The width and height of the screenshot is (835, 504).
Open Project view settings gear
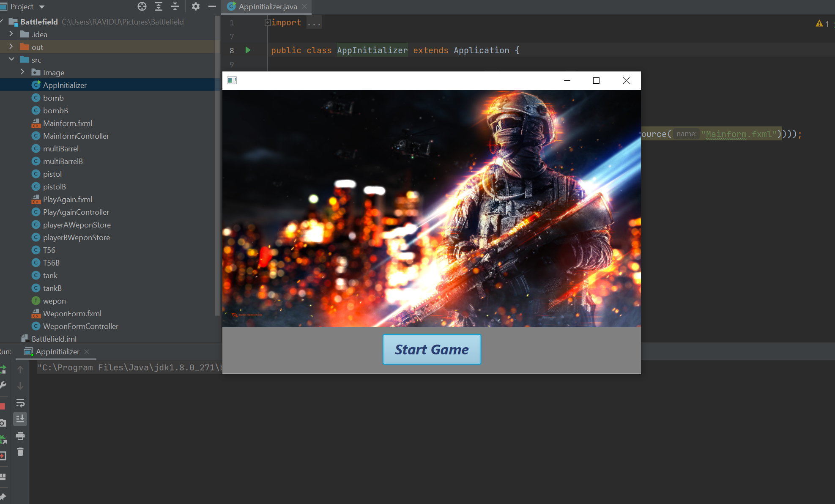195,6
